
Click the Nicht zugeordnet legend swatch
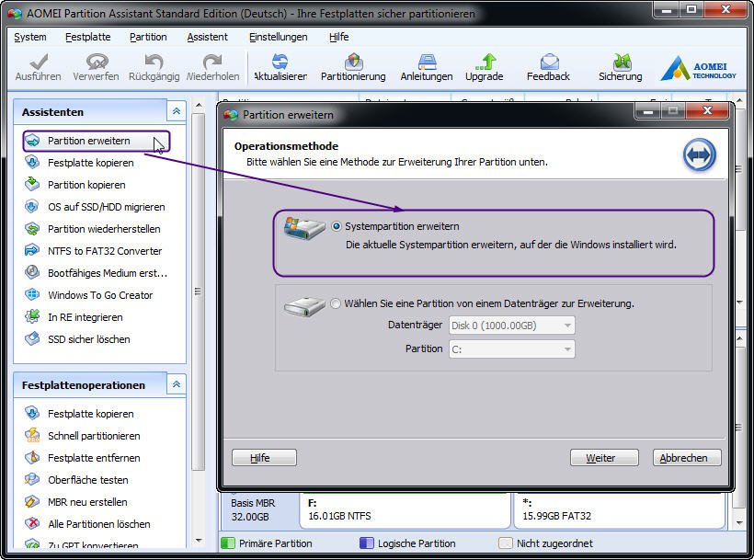[506, 543]
